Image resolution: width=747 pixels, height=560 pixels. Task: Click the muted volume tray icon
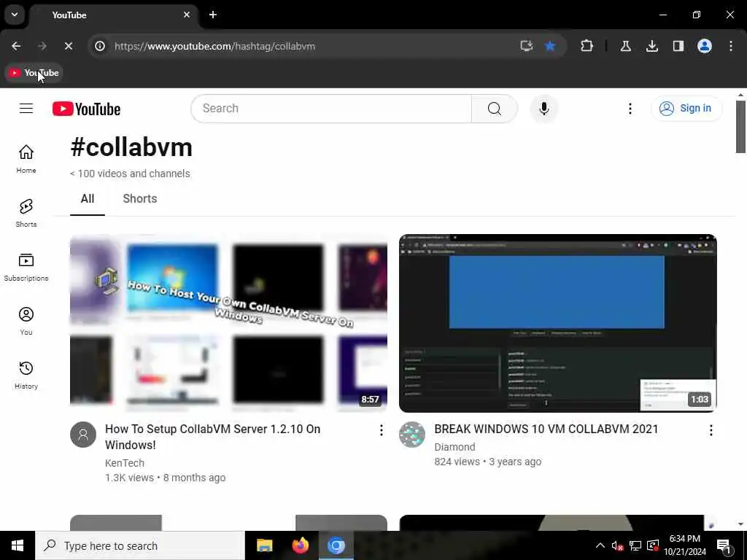(x=617, y=545)
